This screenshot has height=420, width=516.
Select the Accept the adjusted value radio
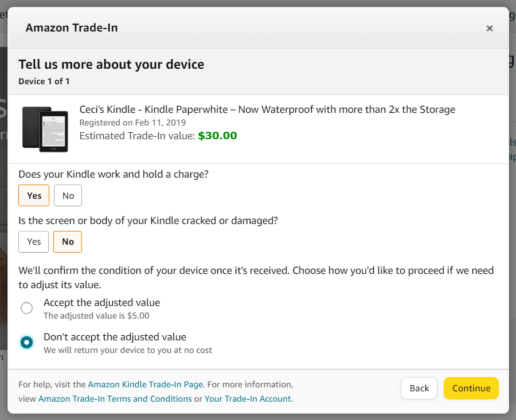[26, 308]
